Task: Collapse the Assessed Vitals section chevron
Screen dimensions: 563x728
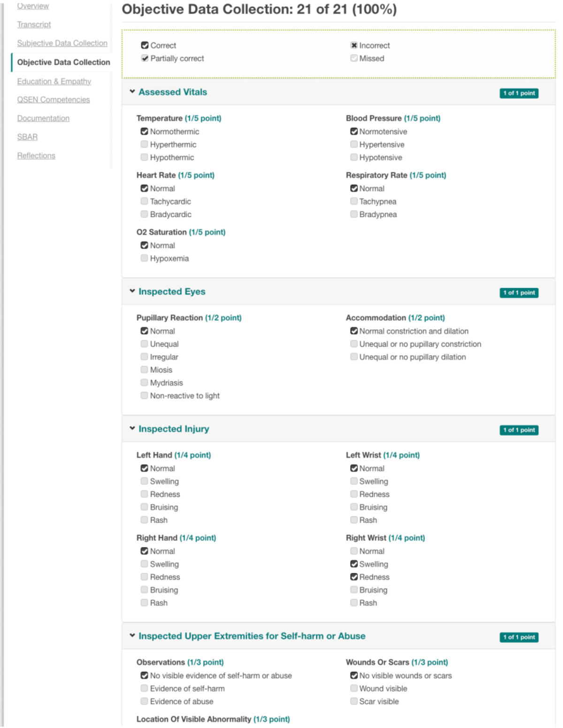Action: [132, 92]
